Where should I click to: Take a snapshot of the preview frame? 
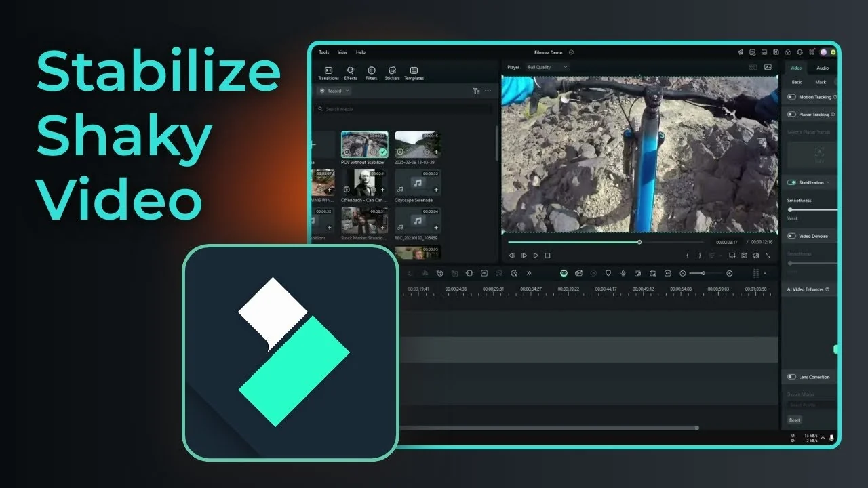(745, 256)
